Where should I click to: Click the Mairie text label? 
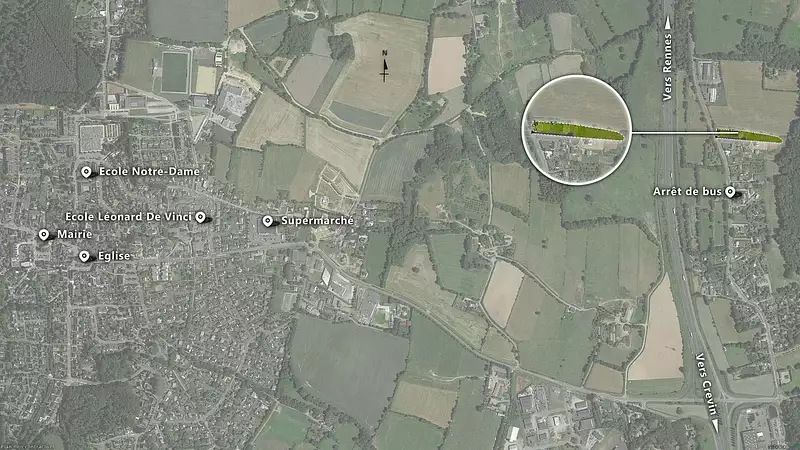pos(74,234)
